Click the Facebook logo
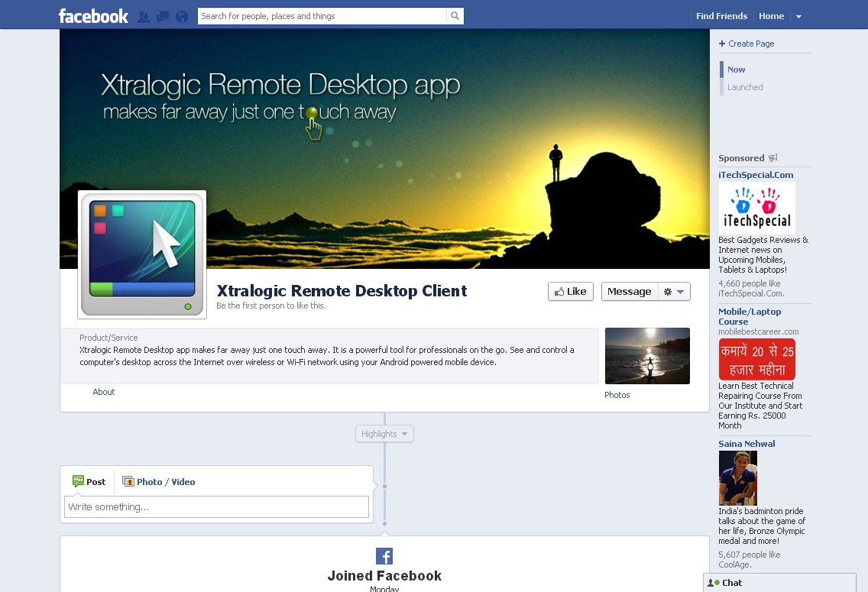The width and height of the screenshot is (868, 592). coord(93,16)
